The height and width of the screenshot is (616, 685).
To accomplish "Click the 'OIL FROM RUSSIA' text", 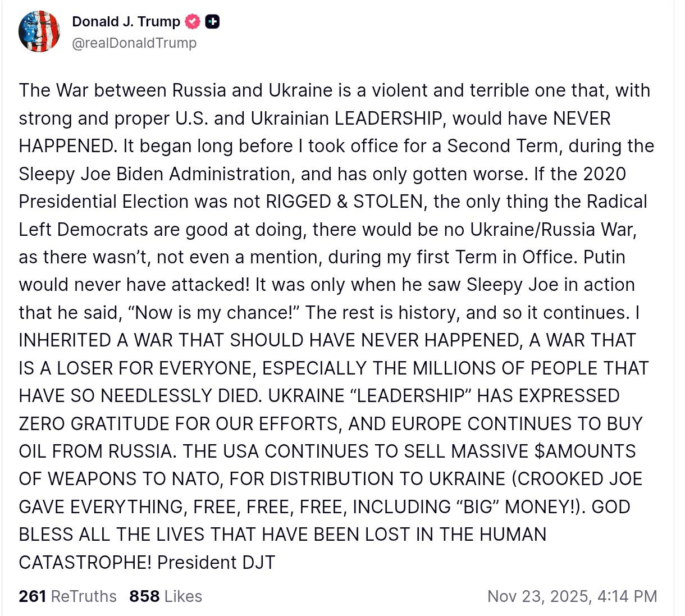I will 95,451.
